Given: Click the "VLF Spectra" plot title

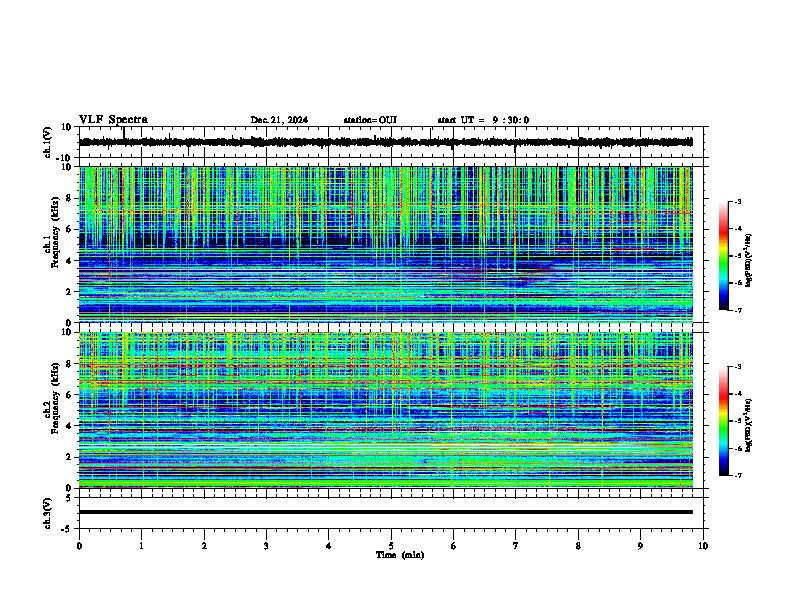Looking at the screenshot, I should [113, 119].
